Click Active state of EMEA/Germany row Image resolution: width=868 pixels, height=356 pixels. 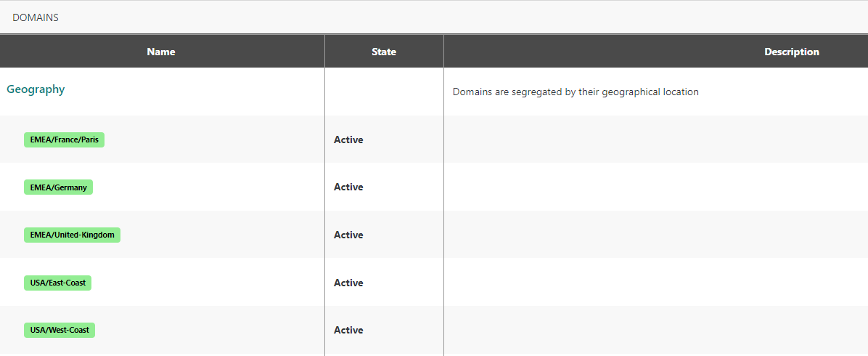coord(348,187)
